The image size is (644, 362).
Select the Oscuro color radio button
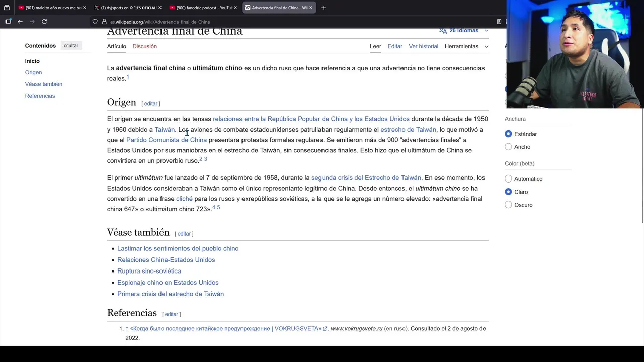pyautogui.click(x=508, y=205)
